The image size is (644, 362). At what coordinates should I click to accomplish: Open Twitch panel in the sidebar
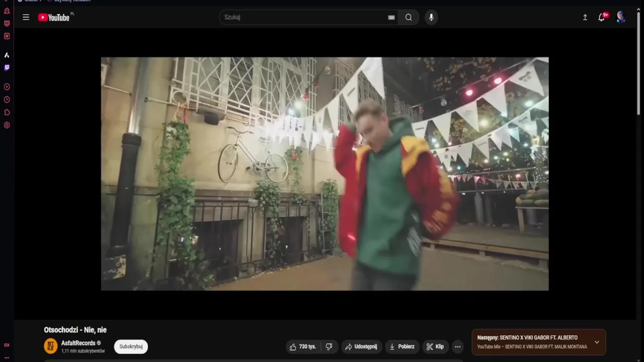pyautogui.click(x=7, y=67)
